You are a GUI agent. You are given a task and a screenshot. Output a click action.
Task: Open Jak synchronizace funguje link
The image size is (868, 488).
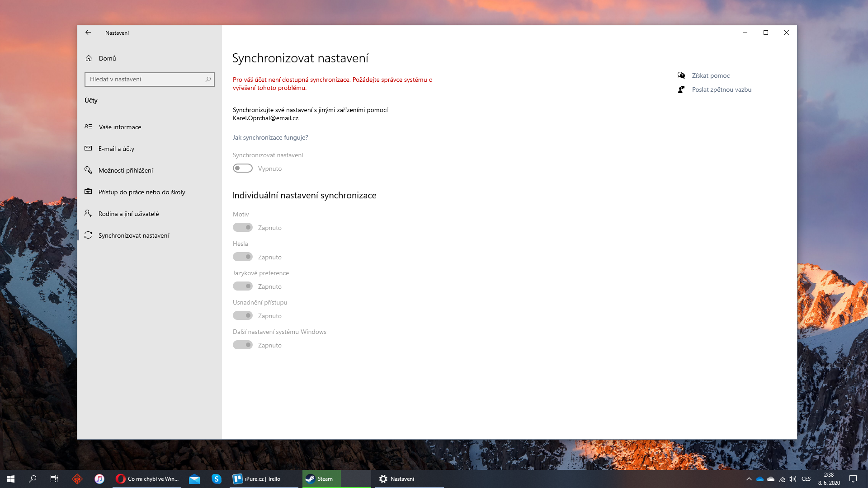[270, 137]
